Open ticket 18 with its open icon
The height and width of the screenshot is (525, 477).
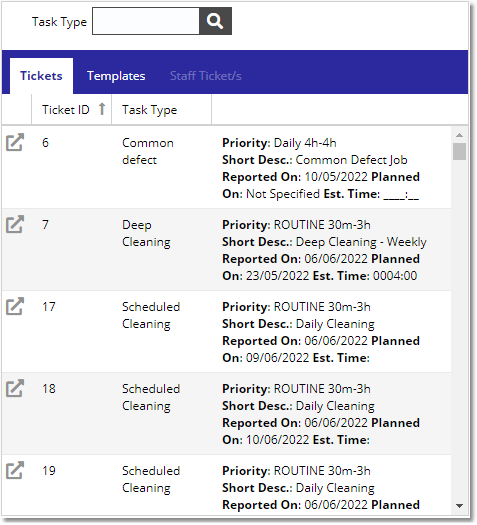point(15,388)
